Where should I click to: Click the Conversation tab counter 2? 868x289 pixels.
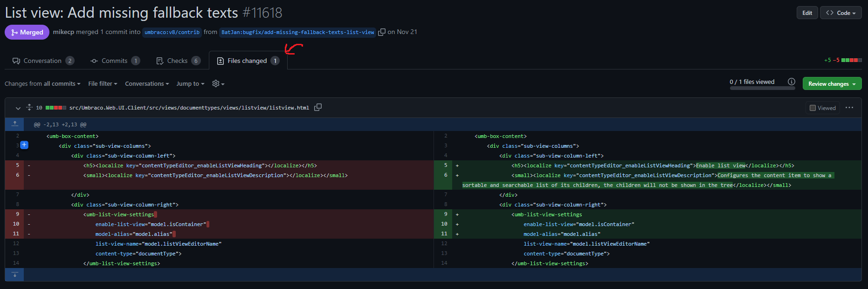(x=70, y=61)
